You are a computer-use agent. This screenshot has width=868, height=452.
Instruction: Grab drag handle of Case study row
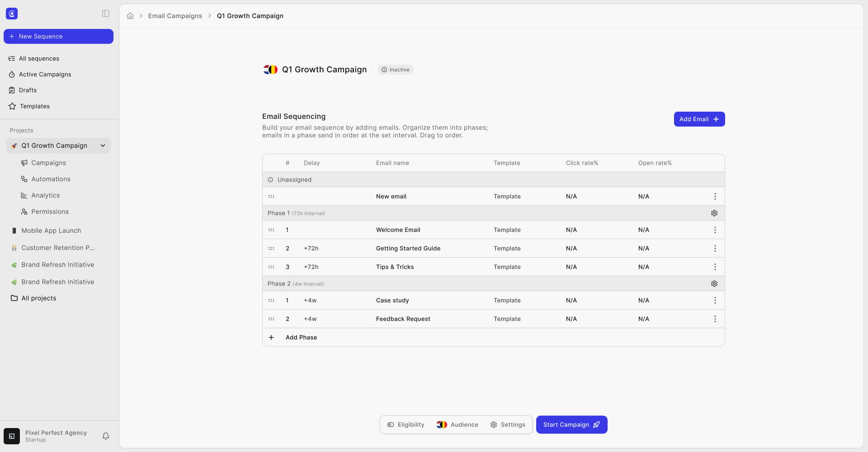pyautogui.click(x=271, y=300)
